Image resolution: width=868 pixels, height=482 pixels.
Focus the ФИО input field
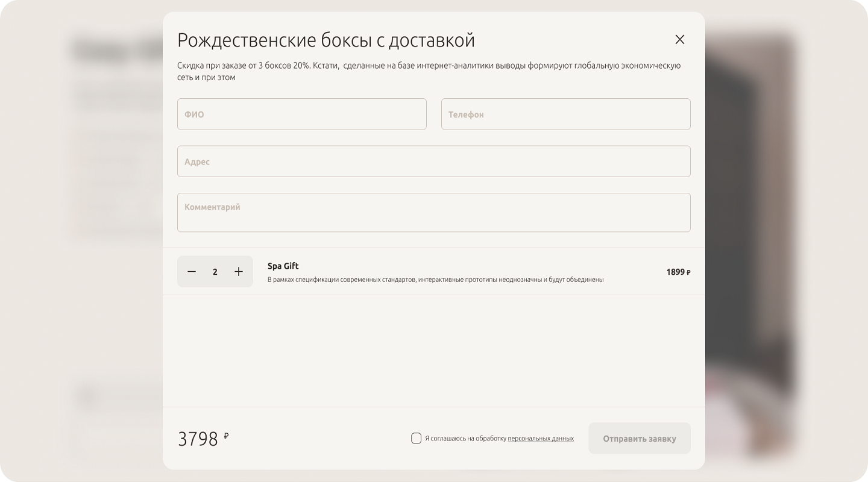(x=302, y=114)
